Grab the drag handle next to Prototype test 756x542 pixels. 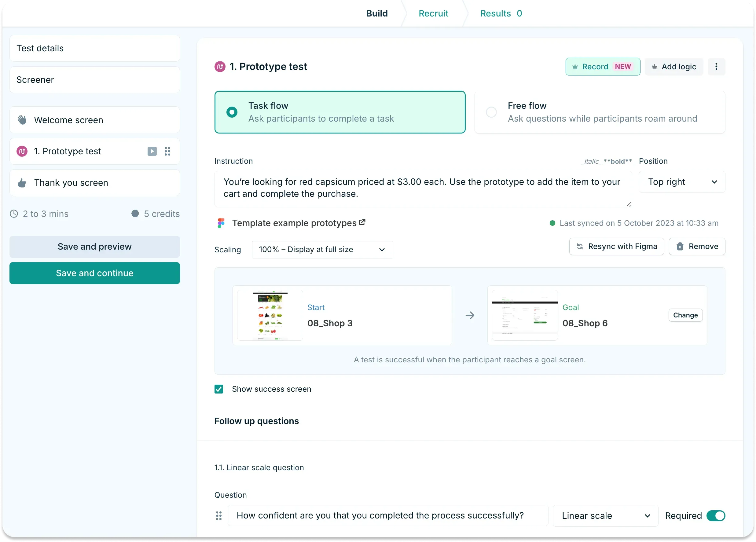click(x=168, y=151)
